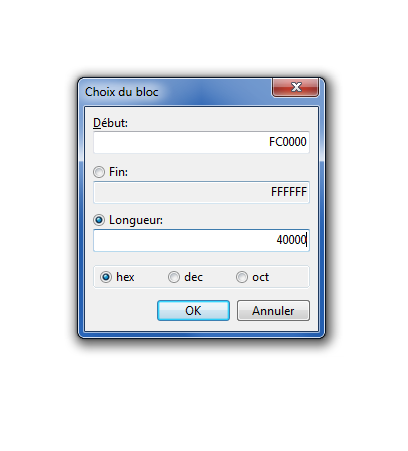Close the Choix du bloc dialog

(x=295, y=88)
